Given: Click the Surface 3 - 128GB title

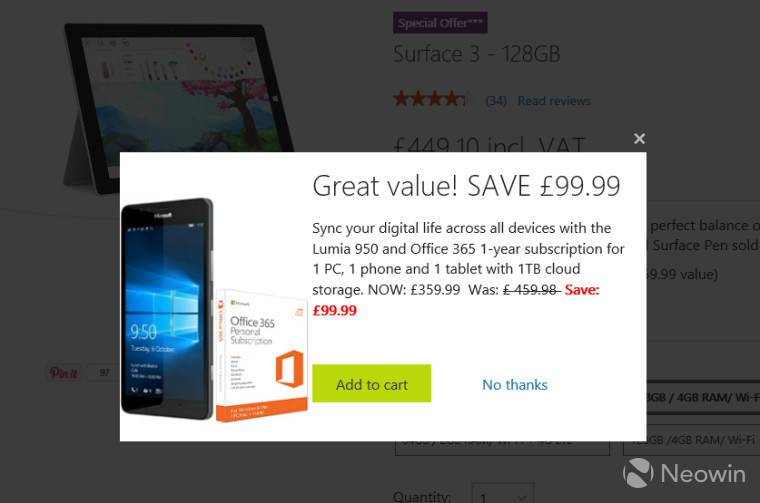Looking at the screenshot, I should coord(476,54).
